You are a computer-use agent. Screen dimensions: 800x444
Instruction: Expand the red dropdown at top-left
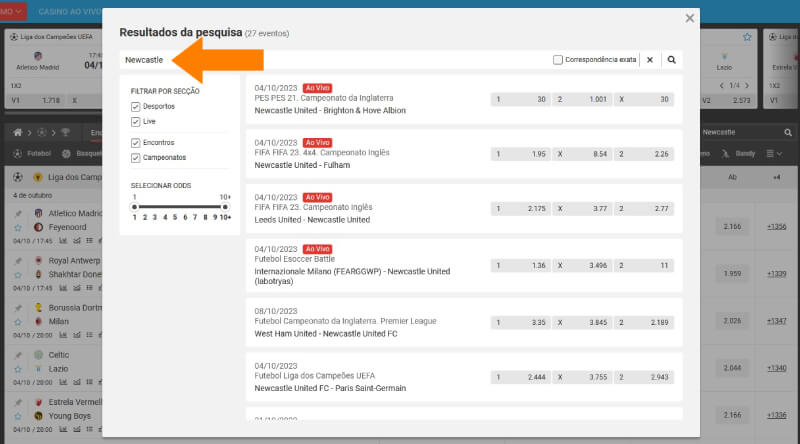(x=13, y=11)
